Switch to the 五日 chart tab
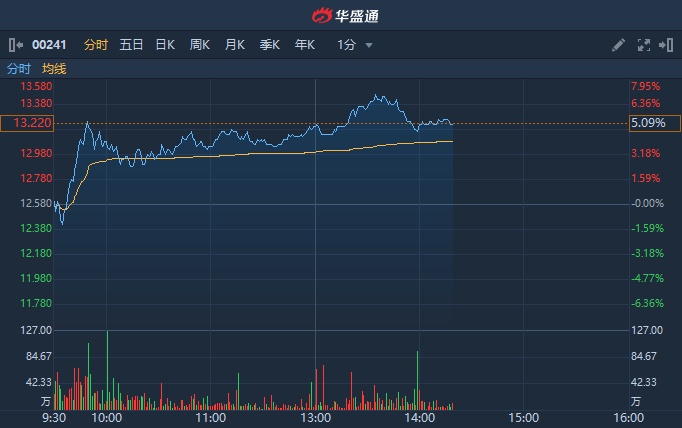The height and width of the screenshot is (428, 682). click(131, 45)
